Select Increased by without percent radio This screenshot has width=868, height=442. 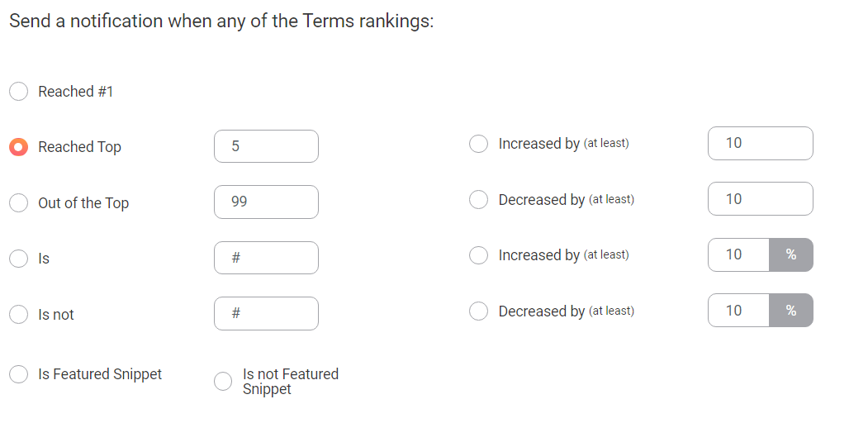pyautogui.click(x=478, y=144)
